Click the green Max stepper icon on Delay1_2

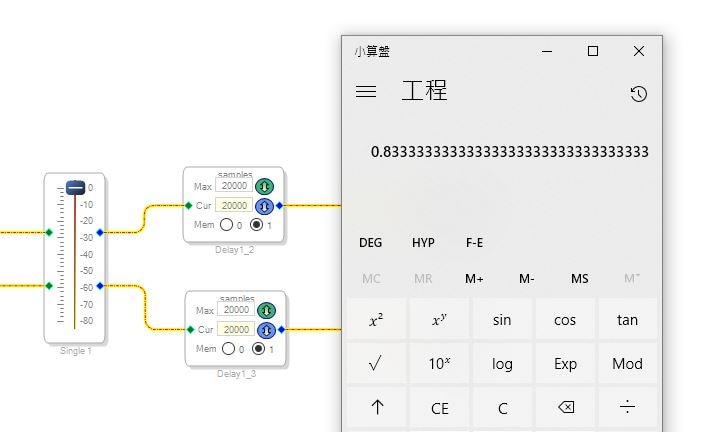[264, 186]
